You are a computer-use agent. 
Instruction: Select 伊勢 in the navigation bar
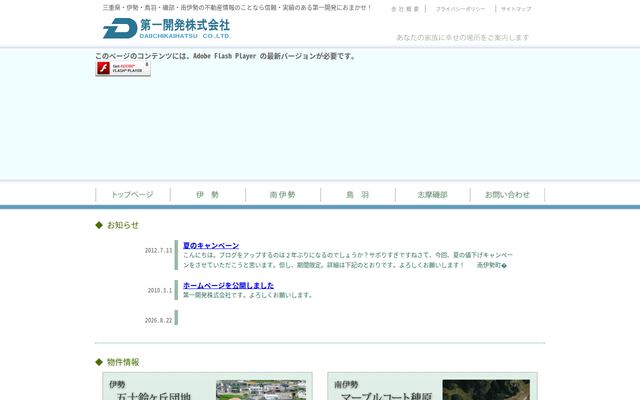pos(208,195)
